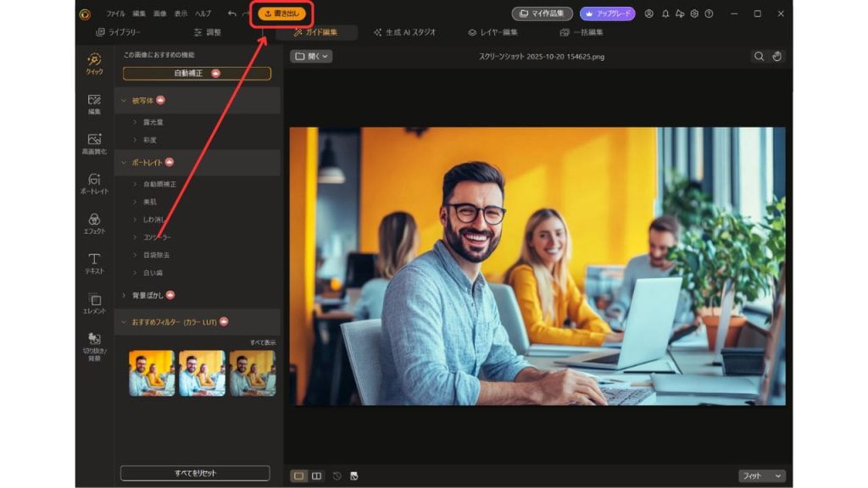This screenshot has width=868, height=488.
Task: Open the エレメント elements tool
Action: click(x=94, y=302)
